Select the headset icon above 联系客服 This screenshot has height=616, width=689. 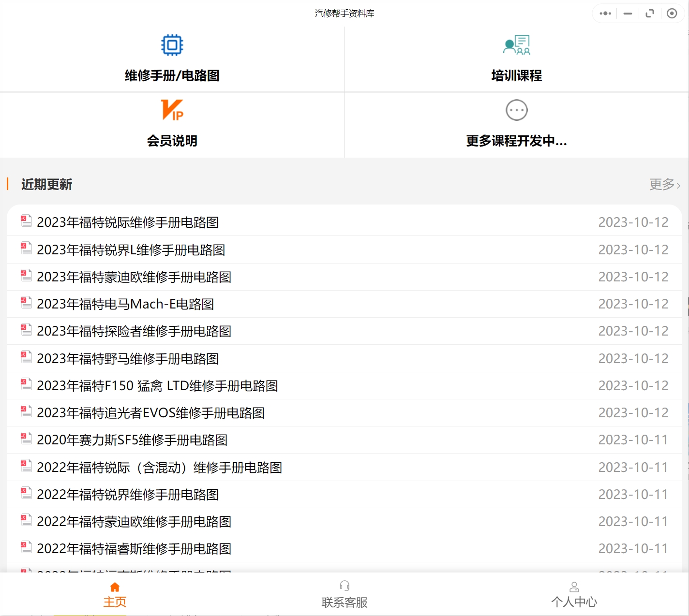[x=344, y=586]
